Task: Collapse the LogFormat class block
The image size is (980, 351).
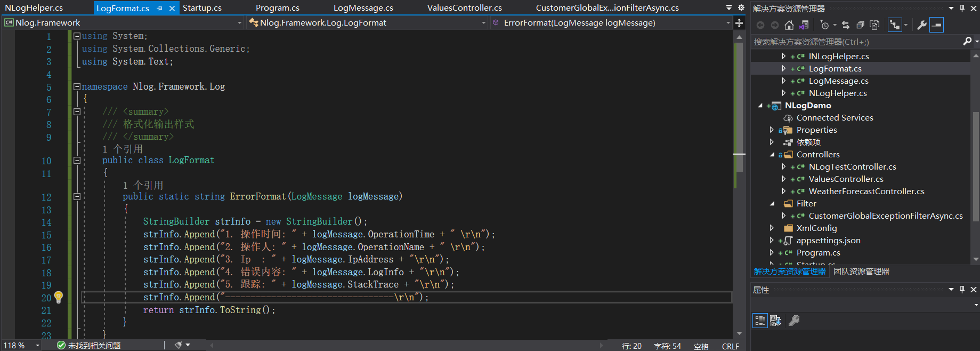Action: point(77,160)
